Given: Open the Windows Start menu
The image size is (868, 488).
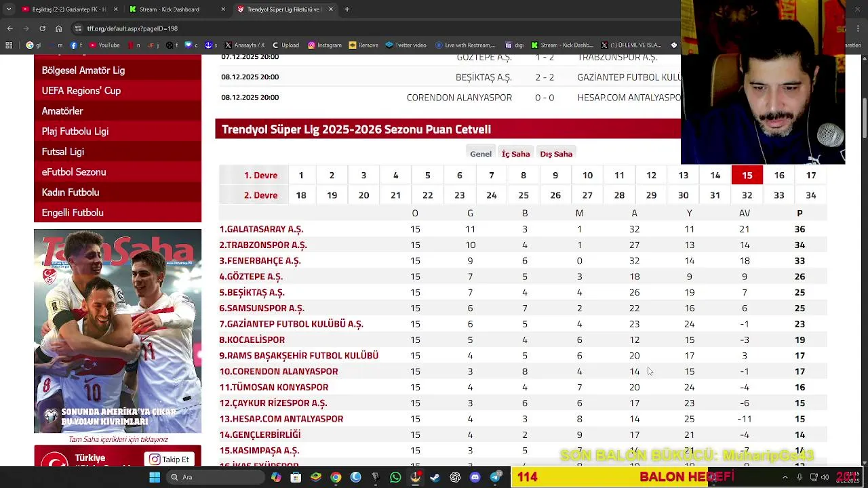Looking at the screenshot, I should click(x=155, y=477).
